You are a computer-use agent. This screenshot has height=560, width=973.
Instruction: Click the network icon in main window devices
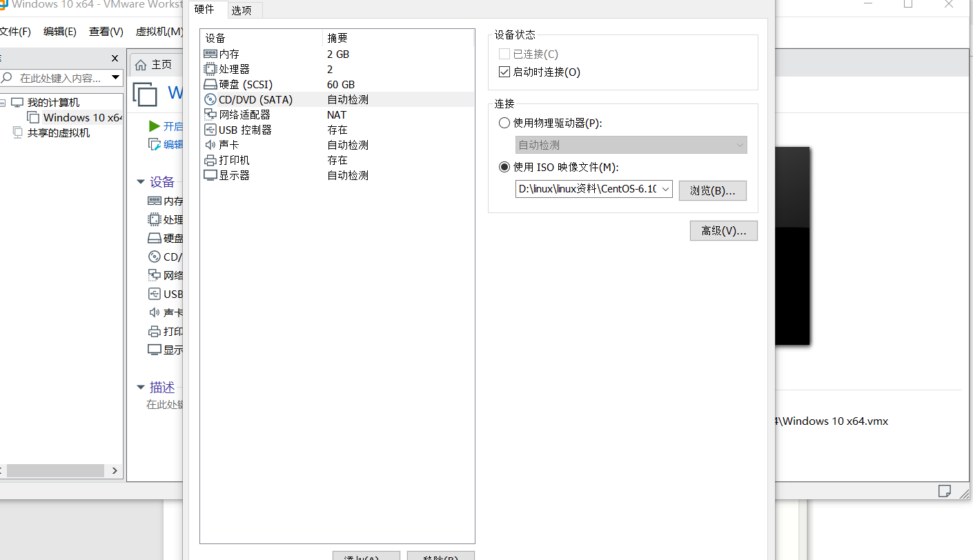(155, 275)
